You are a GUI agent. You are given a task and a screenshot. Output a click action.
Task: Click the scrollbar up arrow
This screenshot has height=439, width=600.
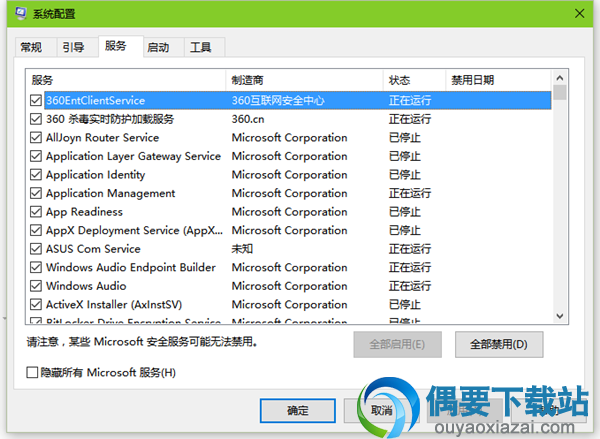(560, 78)
